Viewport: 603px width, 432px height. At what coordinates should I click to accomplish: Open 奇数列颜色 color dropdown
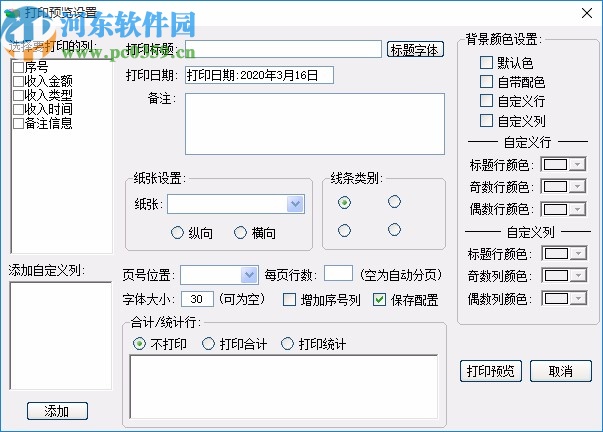tap(578, 275)
